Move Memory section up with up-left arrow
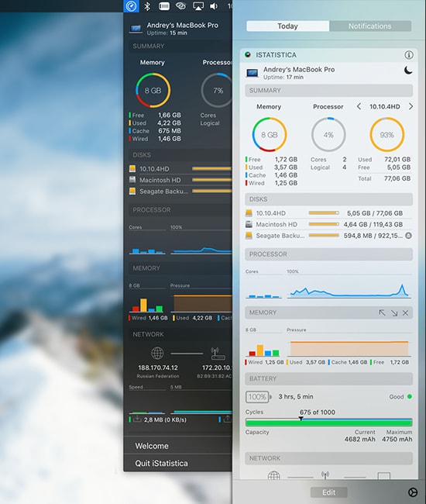The width and height of the screenshot is (426, 504). point(382,312)
